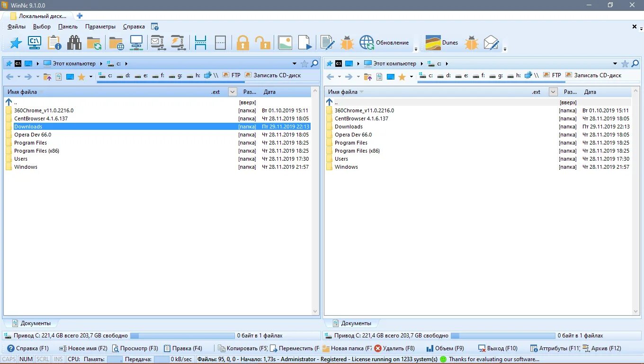Screen dimensions: 644x364
Task: Toggle the INS indicator in status bar
Action: 58,359
